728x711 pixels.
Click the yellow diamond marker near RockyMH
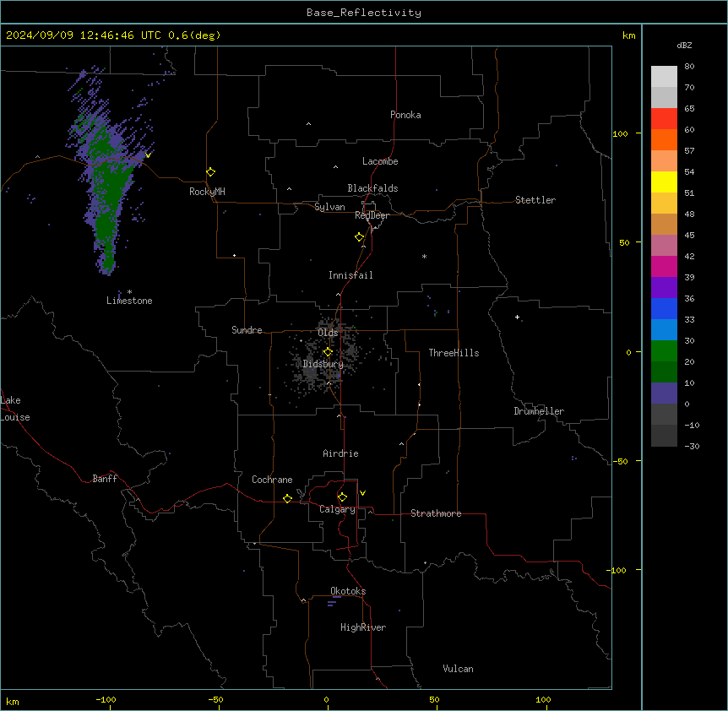(211, 172)
